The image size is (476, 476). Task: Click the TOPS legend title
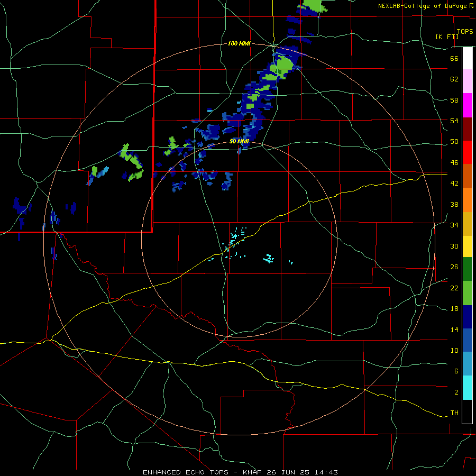tap(465, 31)
